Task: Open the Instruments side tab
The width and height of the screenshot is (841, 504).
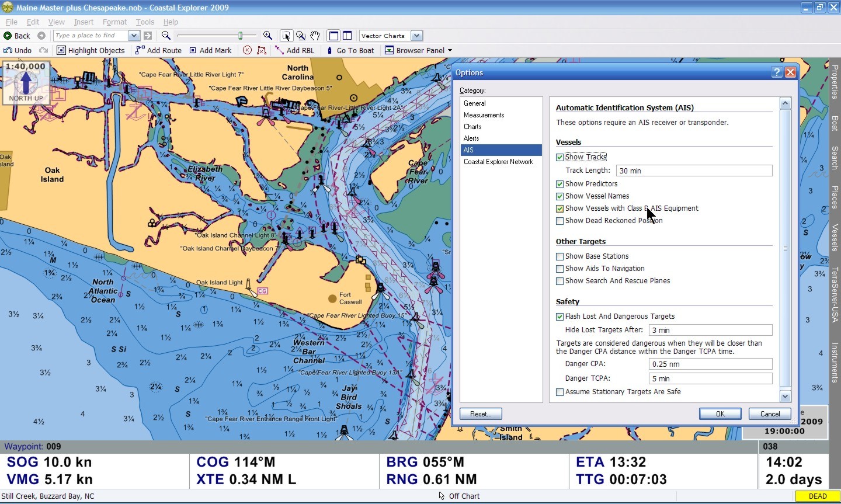Action: coord(835,362)
